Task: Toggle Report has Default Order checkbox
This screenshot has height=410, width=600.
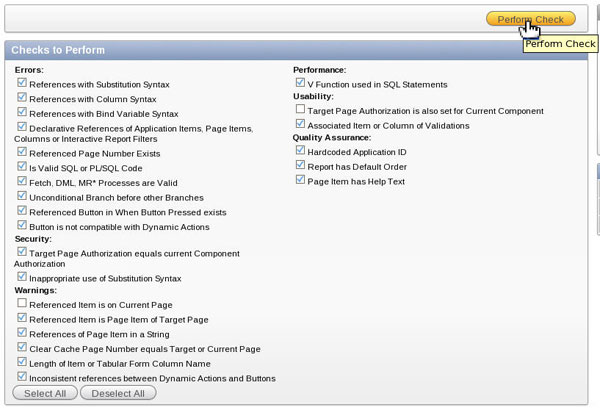Action: [301, 166]
